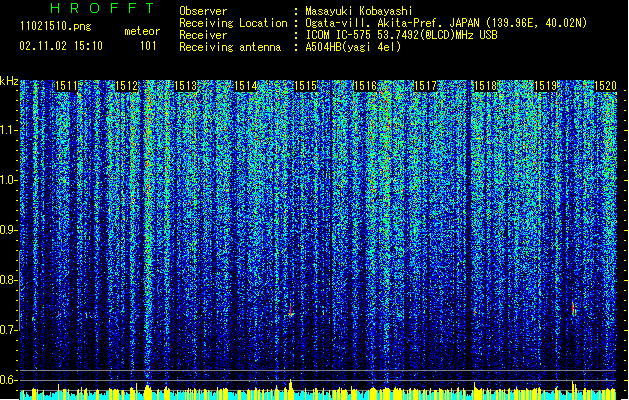Click the 1520 time marker
This screenshot has width=629, height=400.
click(604, 87)
